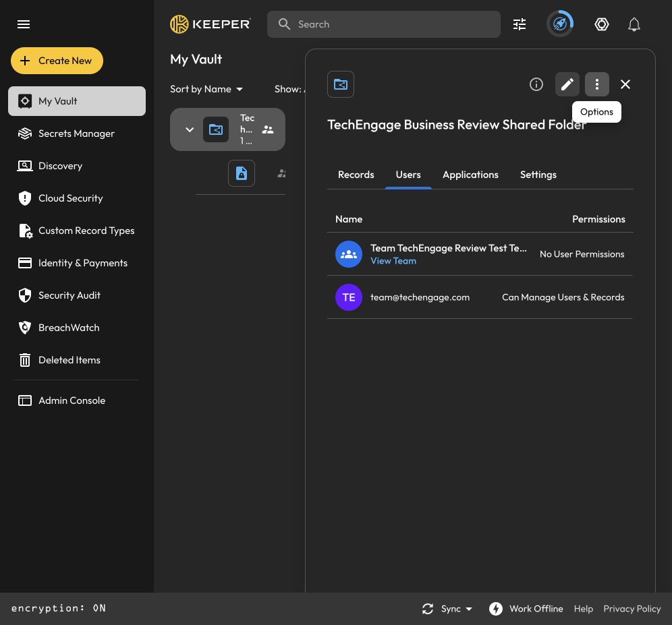Open Custom Record Types
The image size is (672, 625).
77,231
